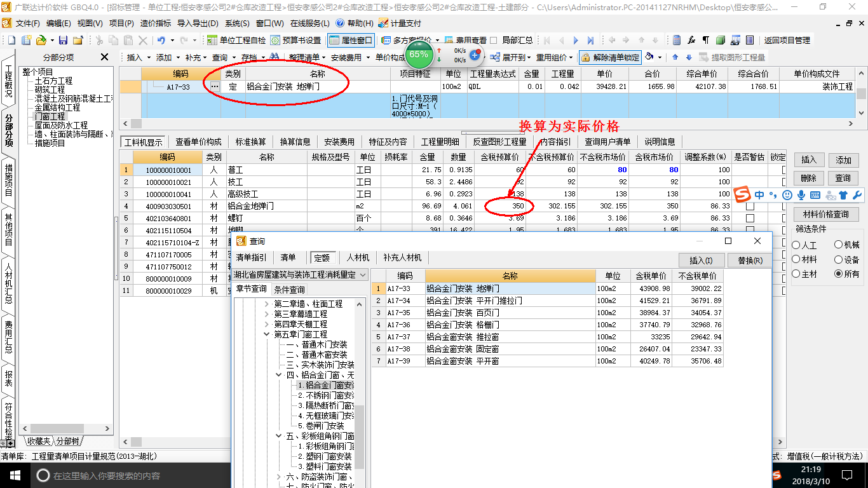Close the 分部分项 side panel
The height and width of the screenshot is (488, 868).
[x=105, y=57]
